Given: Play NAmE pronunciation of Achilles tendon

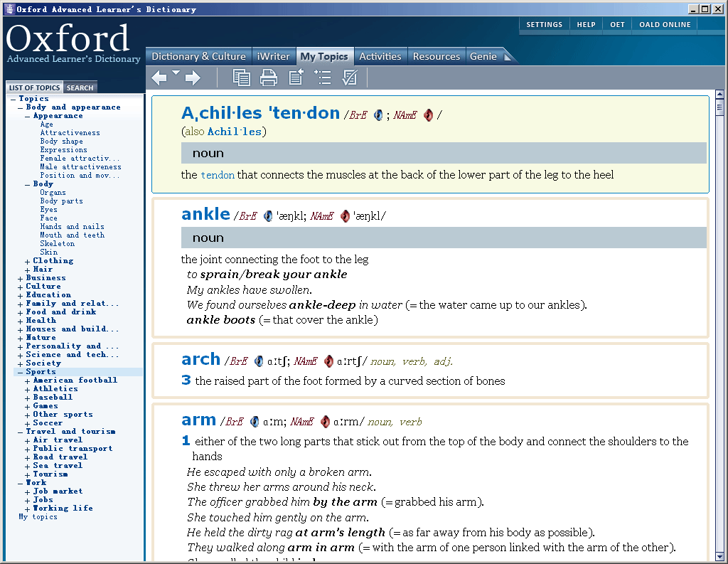Looking at the screenshot, I should coord(428,115).
